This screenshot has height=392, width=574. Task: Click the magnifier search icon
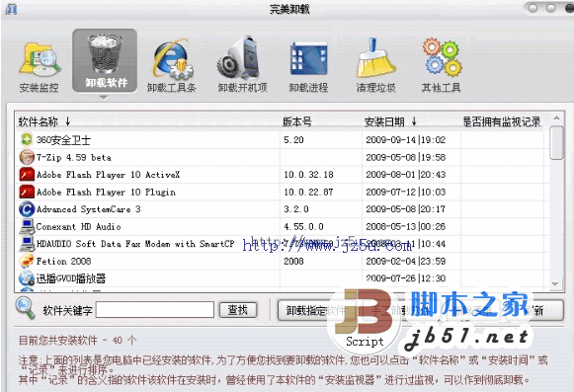(x=26, y=308)
